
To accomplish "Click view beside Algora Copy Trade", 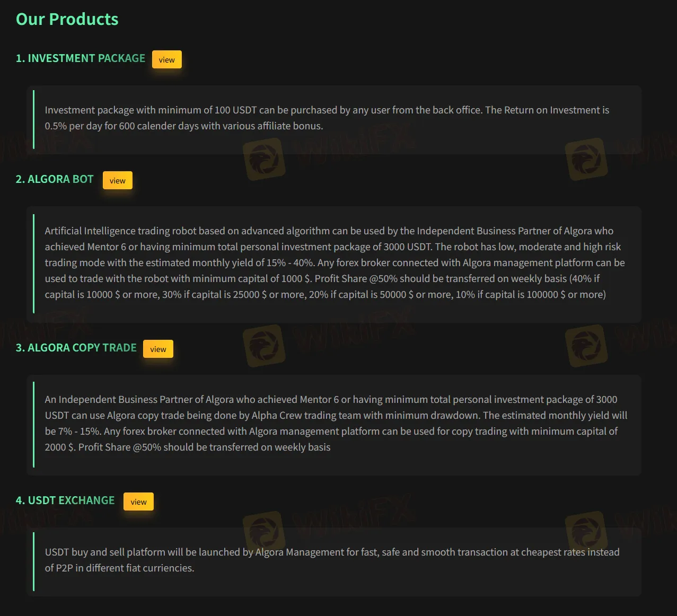I will coord(157,349).
